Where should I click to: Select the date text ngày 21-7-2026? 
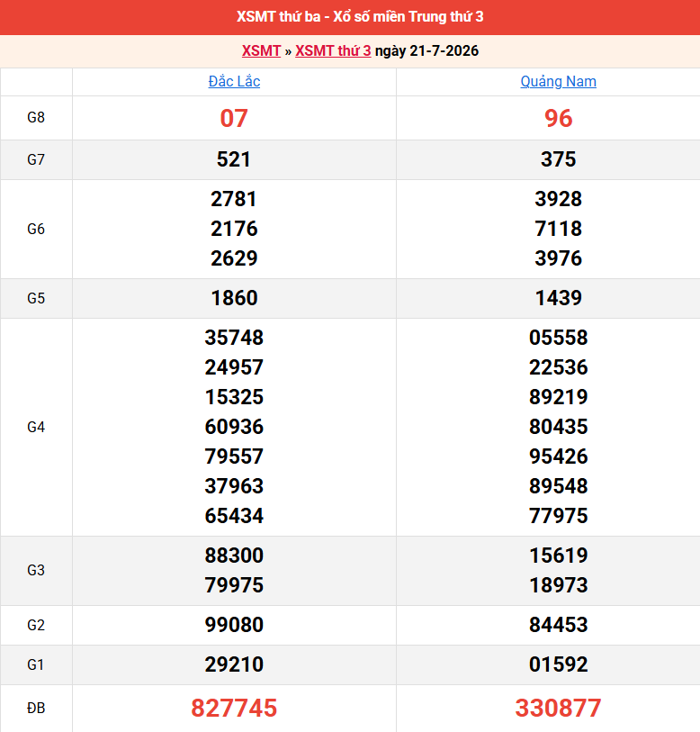(x=426, y=50)
